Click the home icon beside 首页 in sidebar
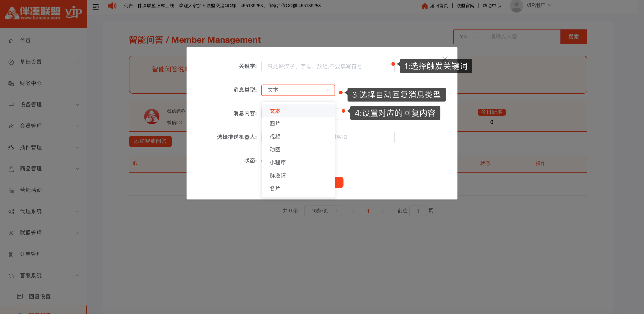 click(x=11, y=41)
